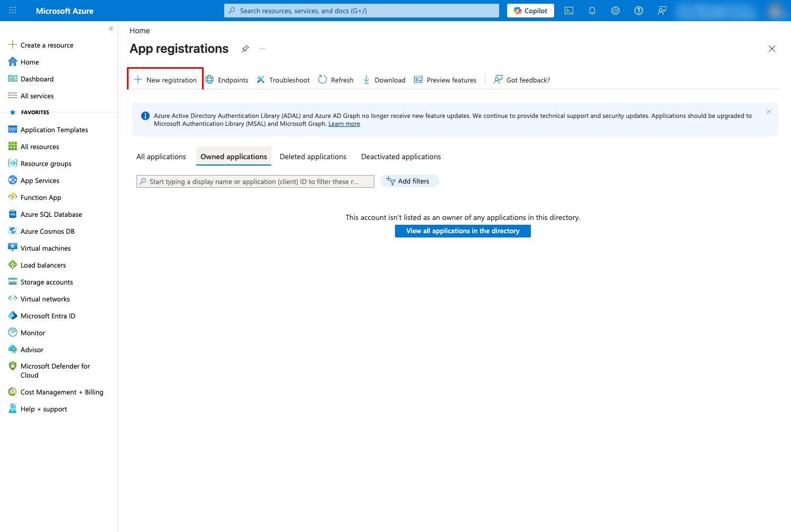Open Endpoints from the toolbar
This screenshot has height=532, width=791.
point(227,80)
